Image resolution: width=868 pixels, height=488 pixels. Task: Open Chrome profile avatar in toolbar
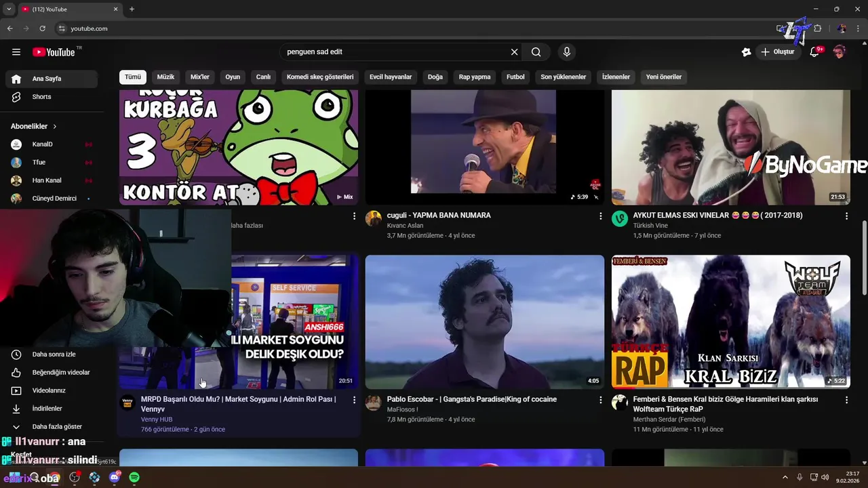(x=842, y=28)
